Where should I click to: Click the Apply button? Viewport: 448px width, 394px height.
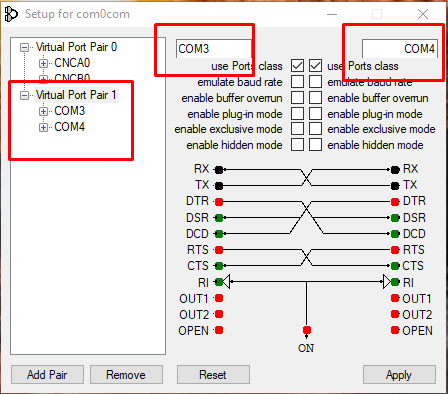coord(399,375)
